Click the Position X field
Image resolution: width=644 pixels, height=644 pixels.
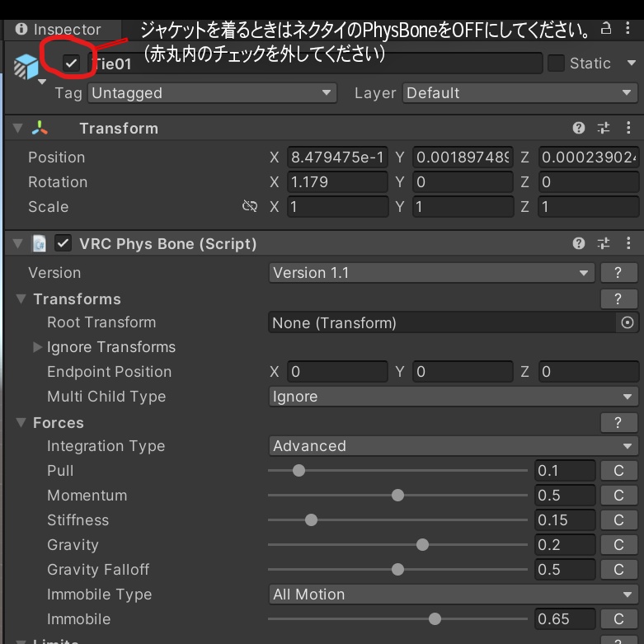tap(337, 157)
